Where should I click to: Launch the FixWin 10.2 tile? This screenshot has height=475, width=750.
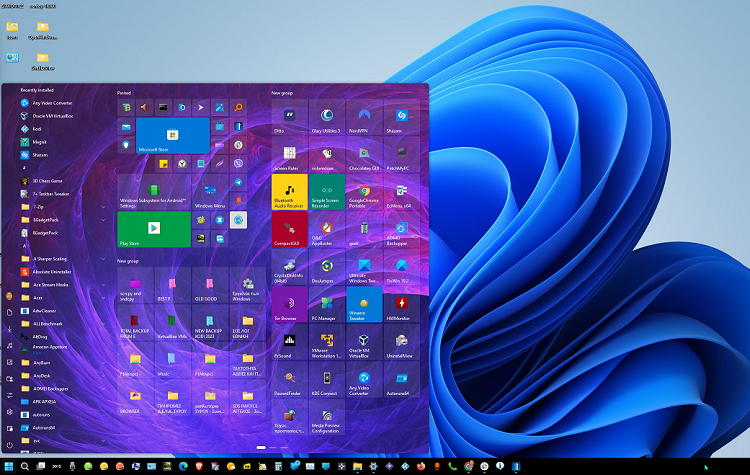[401, 267]
